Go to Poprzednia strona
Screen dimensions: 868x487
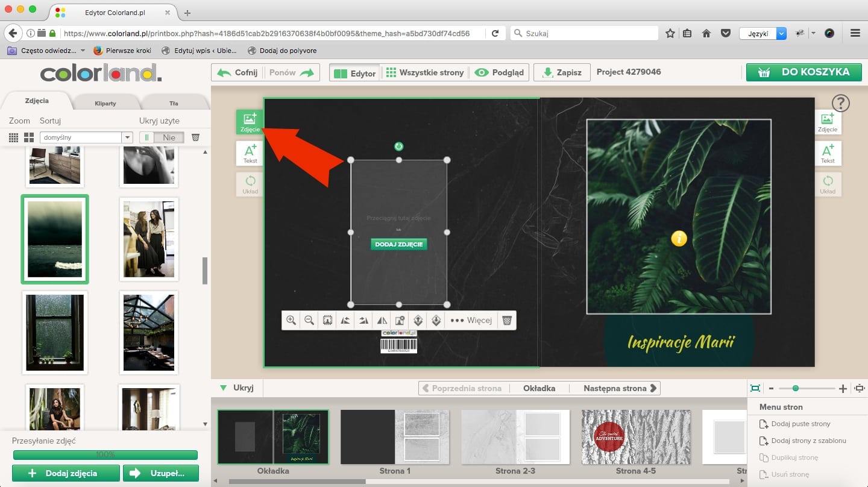coord(464,388)
